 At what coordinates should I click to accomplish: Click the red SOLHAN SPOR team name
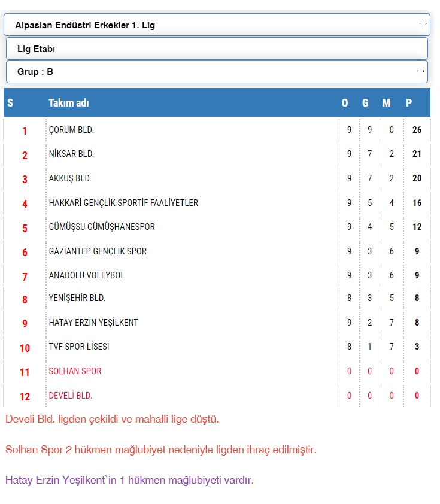point(75,371)
